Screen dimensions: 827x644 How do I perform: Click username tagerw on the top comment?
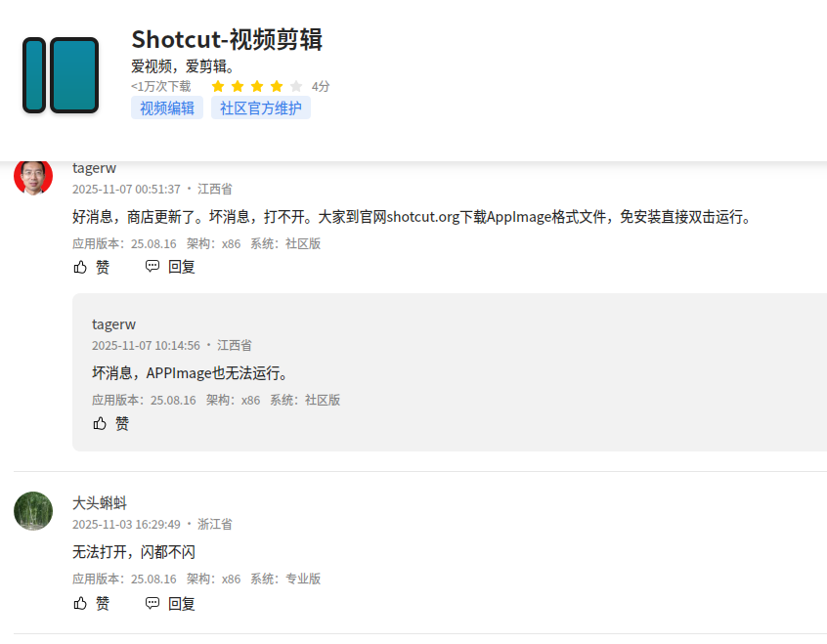94,168
